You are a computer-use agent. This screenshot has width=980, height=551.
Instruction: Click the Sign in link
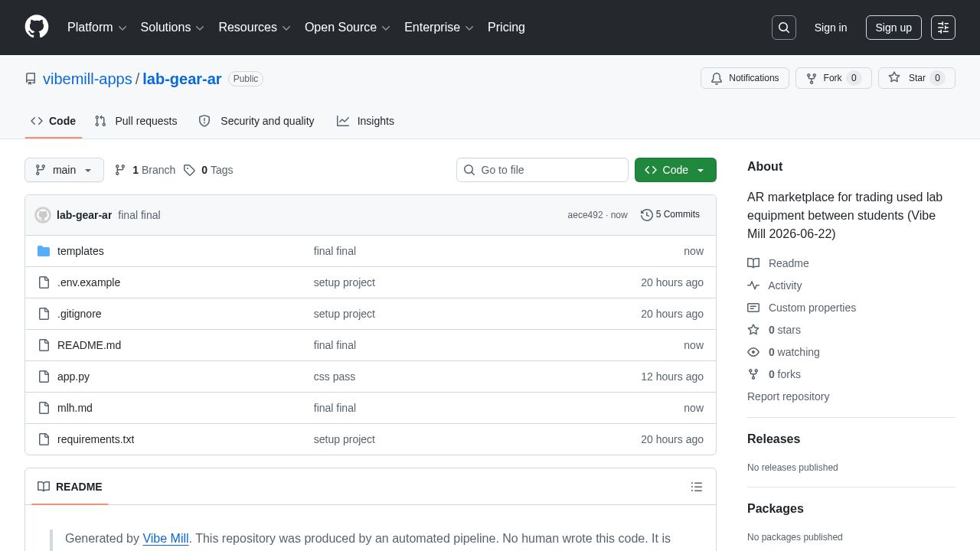[831, 28]
